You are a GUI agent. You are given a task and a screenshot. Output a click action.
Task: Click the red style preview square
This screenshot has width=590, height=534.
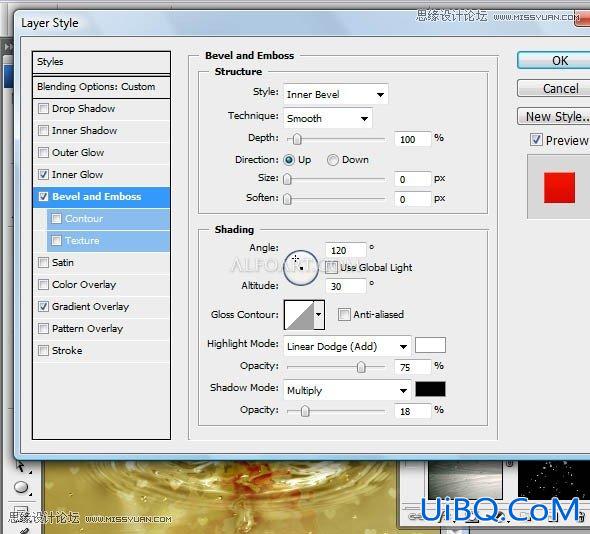pyautogui.click(x=559, y=187)
